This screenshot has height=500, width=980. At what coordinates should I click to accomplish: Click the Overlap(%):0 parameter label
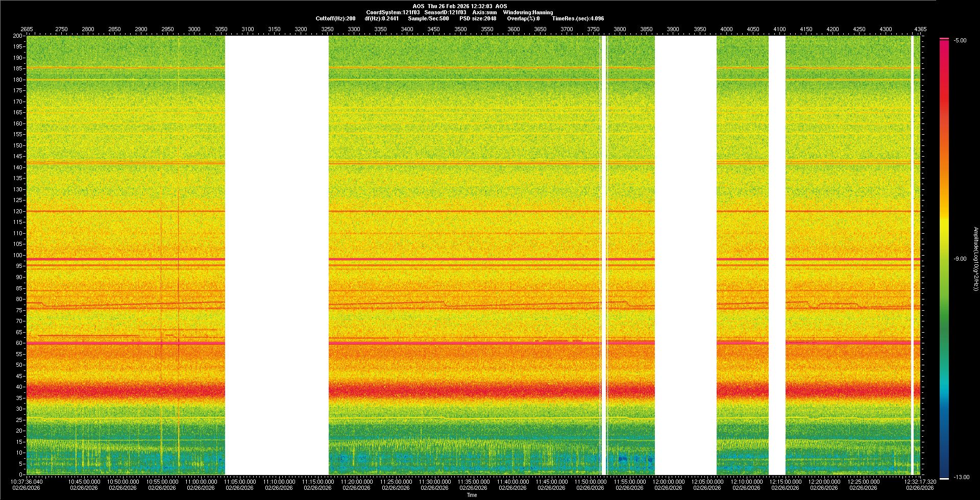coord(523,18)
